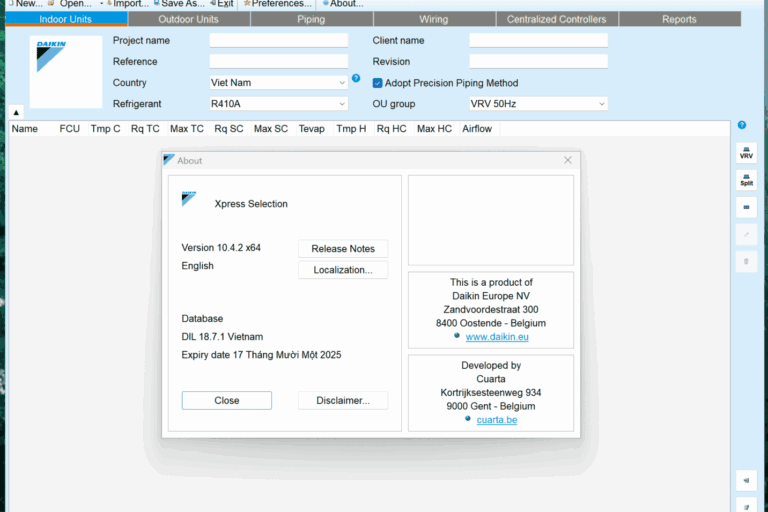The width and height of the screenshot is (768, 512).
Task: Collapse the project header with triangle arrow
Action: click(x=16, y=112)
